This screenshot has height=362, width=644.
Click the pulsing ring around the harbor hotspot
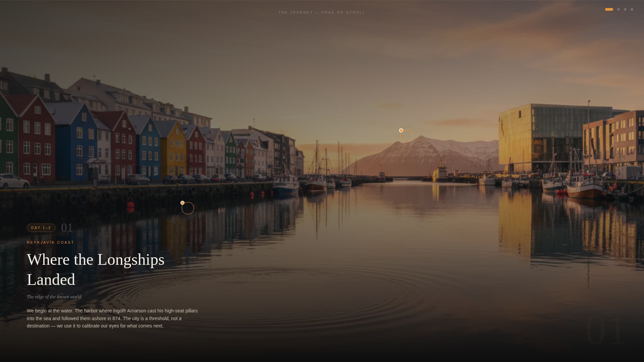pyautogui.click(x=188, y=208)
